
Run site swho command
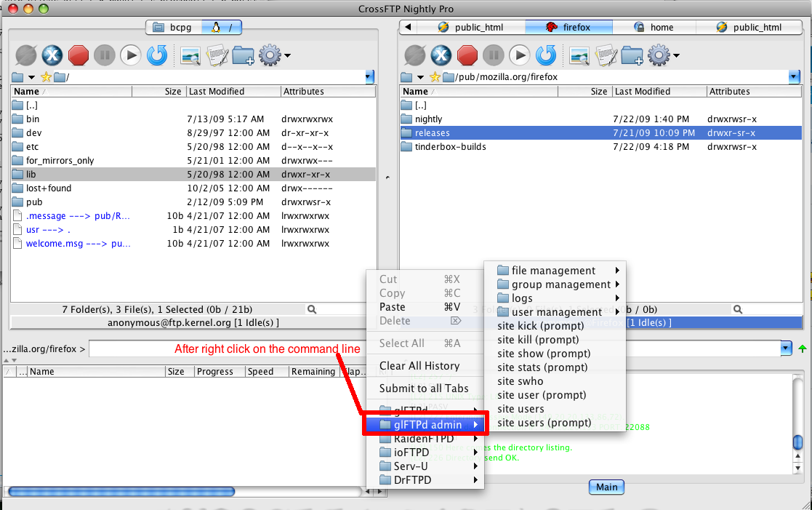555,381
